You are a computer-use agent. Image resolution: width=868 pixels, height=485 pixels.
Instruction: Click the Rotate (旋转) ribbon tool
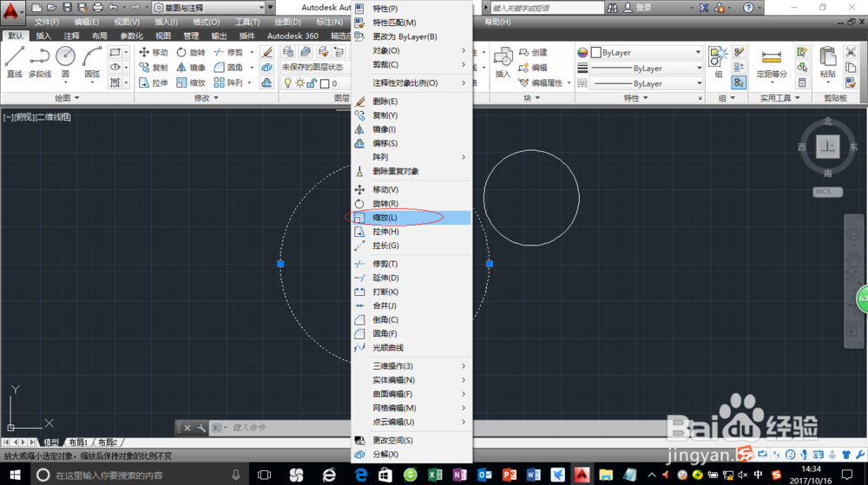(x=191, y=53)
